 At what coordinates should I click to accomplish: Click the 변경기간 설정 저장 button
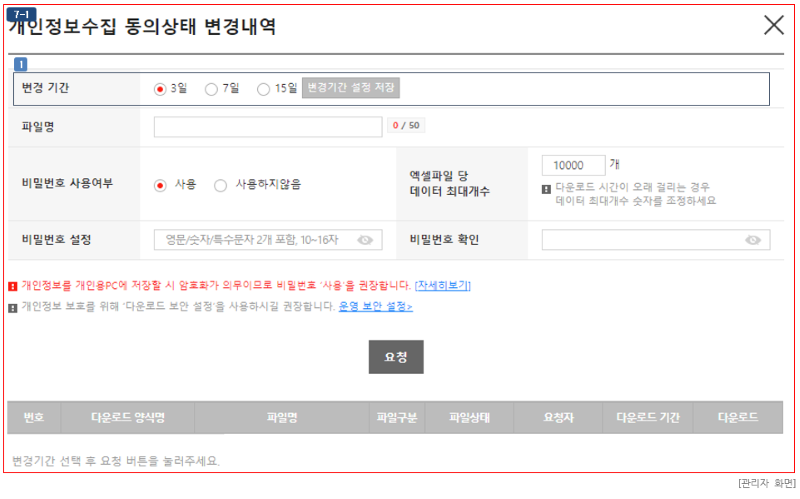tap(350, 88)
